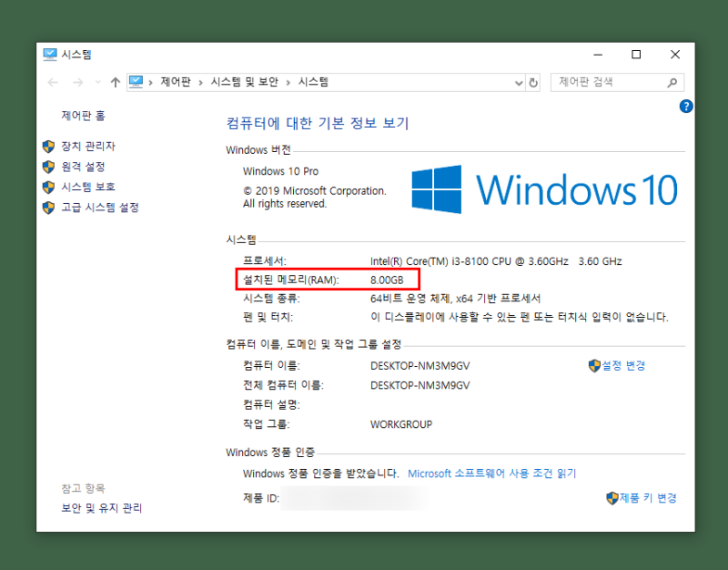Click the 시스템 window title icon
The width and height of the screenshot is (728, 570).
click(x=50, y=55)
